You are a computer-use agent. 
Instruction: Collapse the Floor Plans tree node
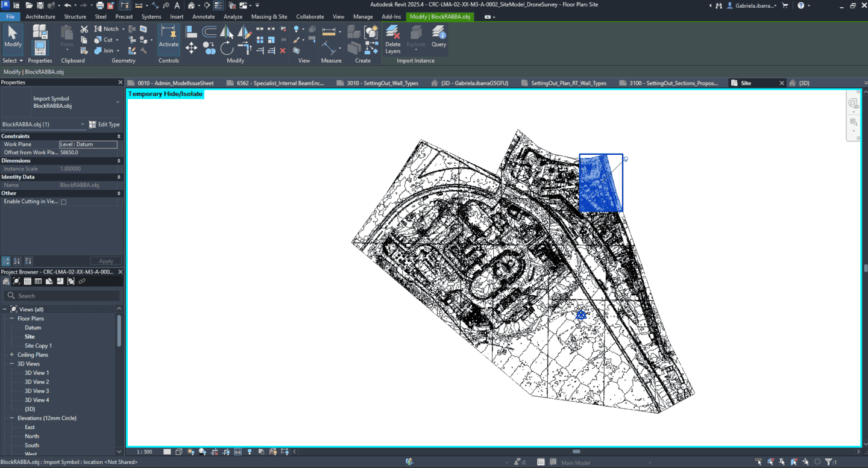click(x=11, y=319)
